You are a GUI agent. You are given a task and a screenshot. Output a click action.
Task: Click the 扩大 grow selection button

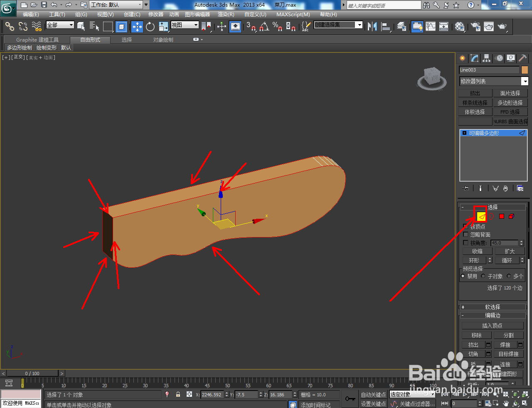tap(510, 251)
